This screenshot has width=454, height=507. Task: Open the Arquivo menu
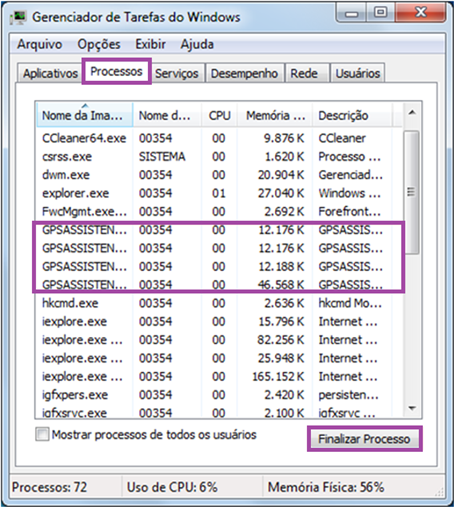(40, 44)
